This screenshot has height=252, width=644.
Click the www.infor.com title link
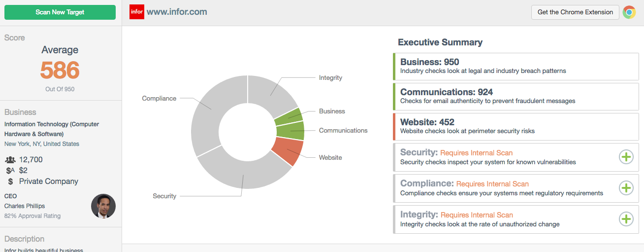pyautogui.click(x=177, y=12)
